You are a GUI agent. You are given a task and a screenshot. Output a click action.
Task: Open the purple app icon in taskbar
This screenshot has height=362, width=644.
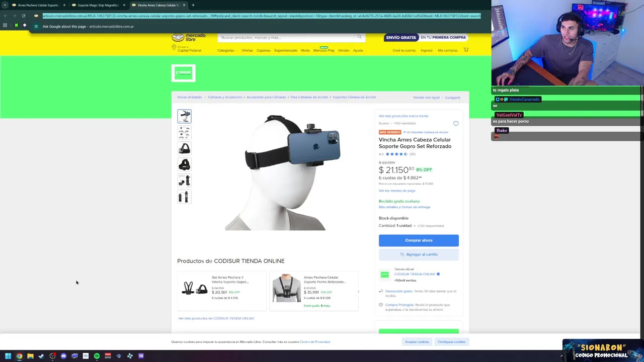141,356
